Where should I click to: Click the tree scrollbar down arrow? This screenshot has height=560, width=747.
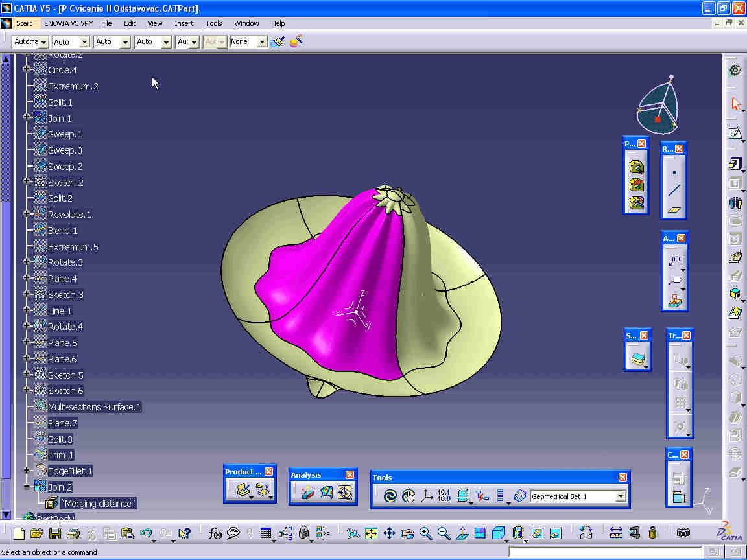click(6, 514)
